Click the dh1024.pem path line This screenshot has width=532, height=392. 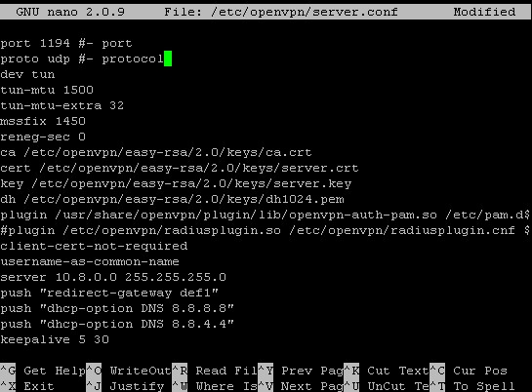[x=172, y=199]
